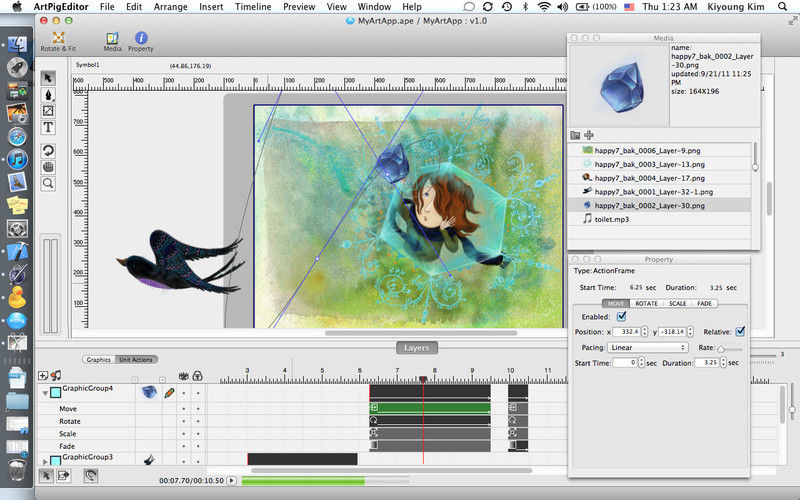Adjust the Rate slider knob
Screen dimensions: 800x500
(x=721, y=349)
